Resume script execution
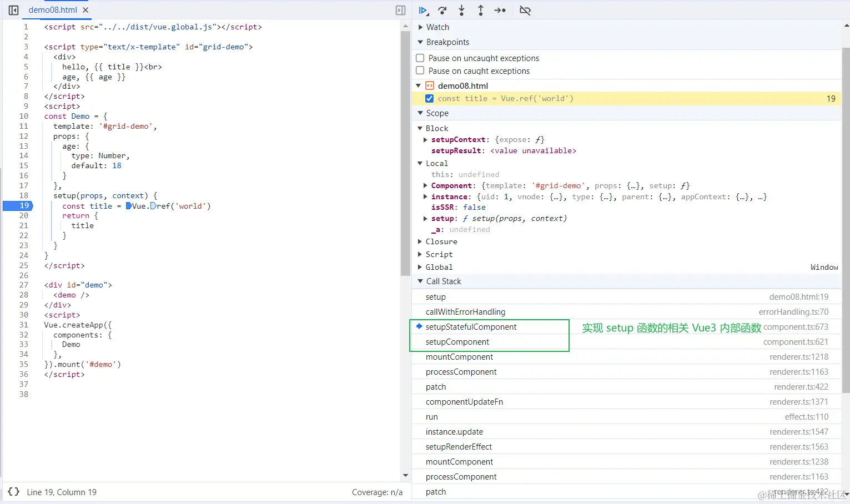Viewport: 850px width, 504px height. (x=423, y=10)
